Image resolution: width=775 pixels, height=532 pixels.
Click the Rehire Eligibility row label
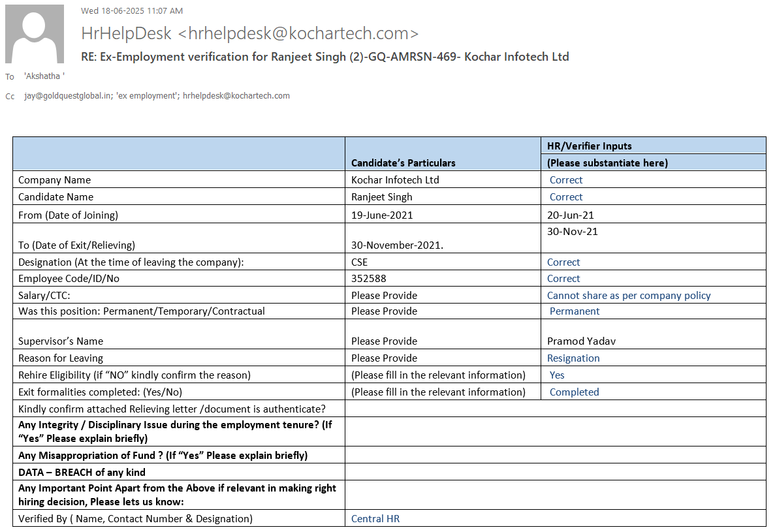(134, 375)
